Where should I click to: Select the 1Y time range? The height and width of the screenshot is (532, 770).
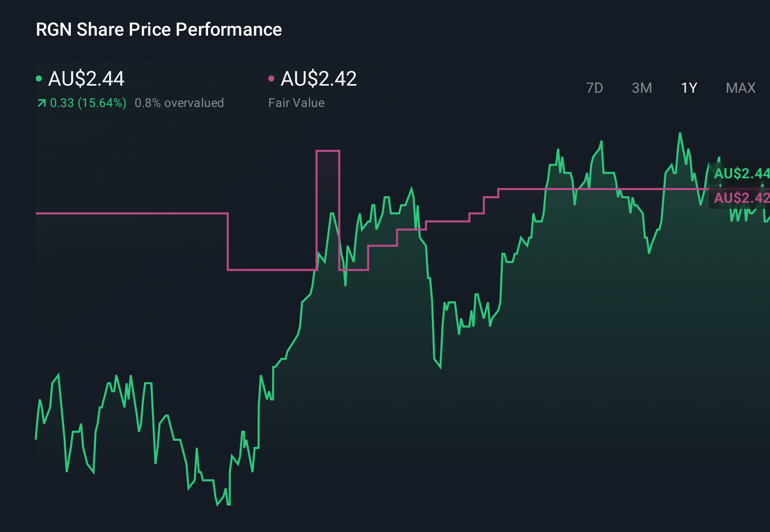(x=688, y=88)
